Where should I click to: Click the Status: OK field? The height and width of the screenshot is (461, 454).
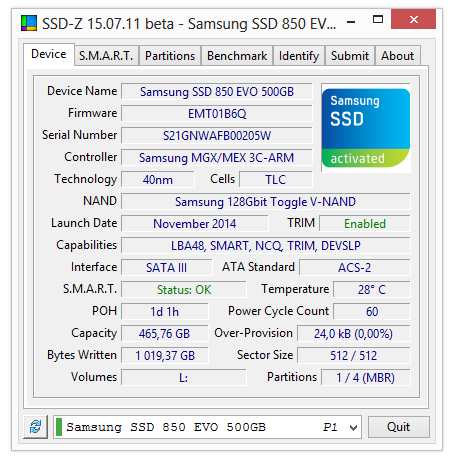pos(184,290)
